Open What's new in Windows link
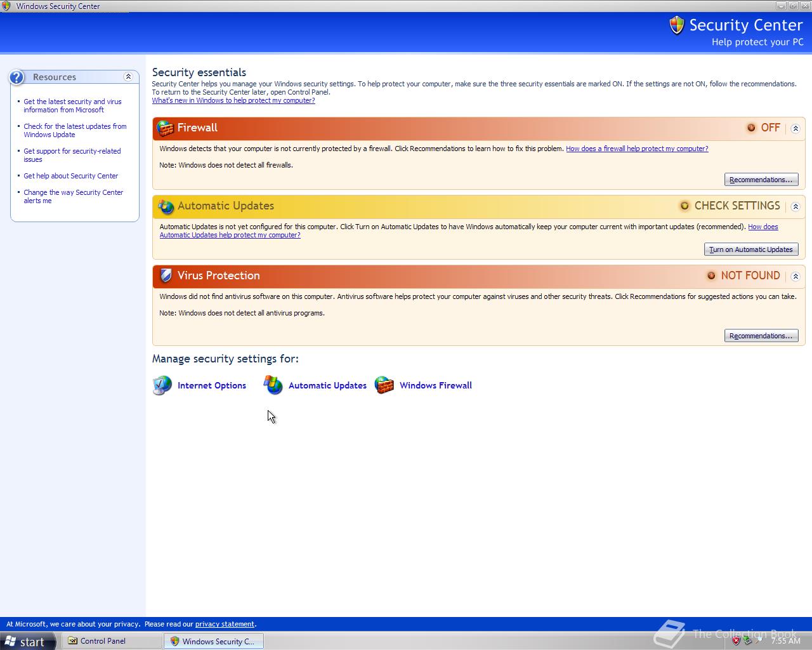Image resolution: width=812 pixels, height=650 pixels. [233, 100]
